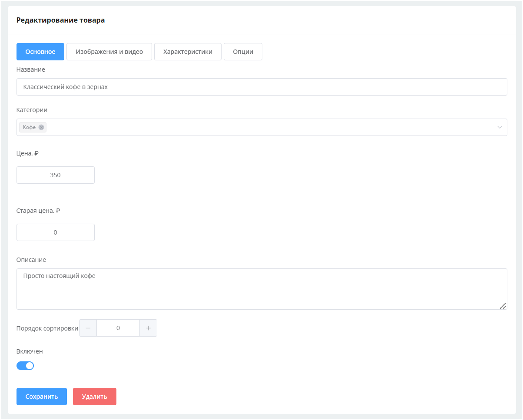Viewport: 523px width, 420px height.
Task: Click inside the Категории selection field
Action: pos(261,127)
